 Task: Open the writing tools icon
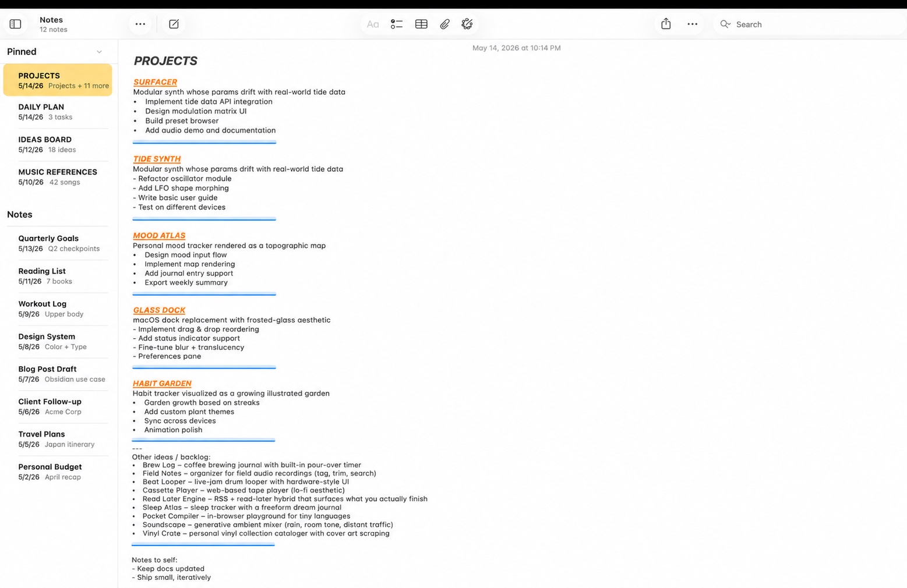467,24
